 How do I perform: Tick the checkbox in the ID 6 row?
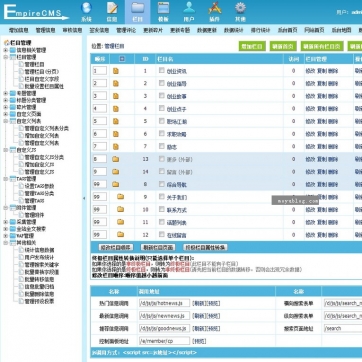pos(162,133)
